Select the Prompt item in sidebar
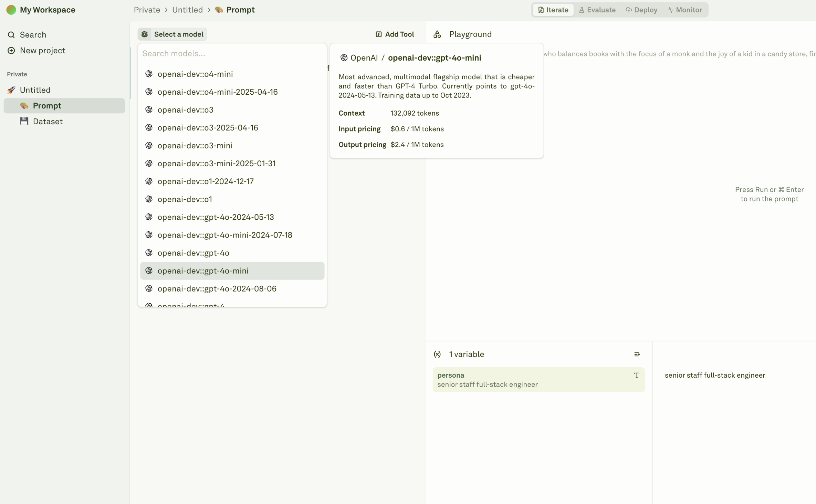 coord(47,106)
